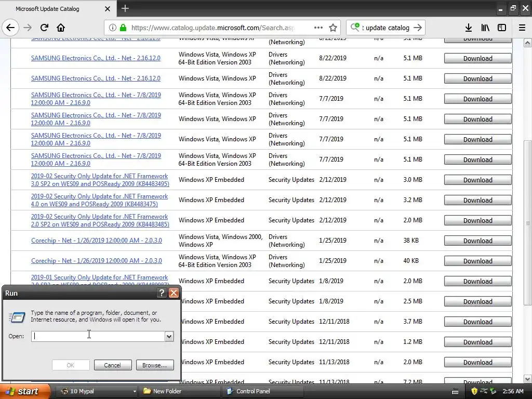Reload the current page
This screenshot has width=532, height=399.
44,28
